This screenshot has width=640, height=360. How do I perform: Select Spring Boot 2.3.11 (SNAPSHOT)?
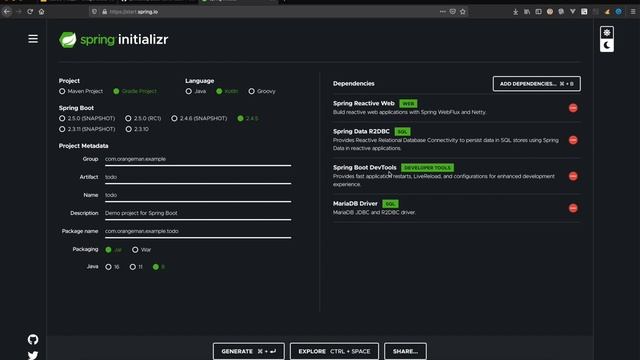[x=87, y=129]
